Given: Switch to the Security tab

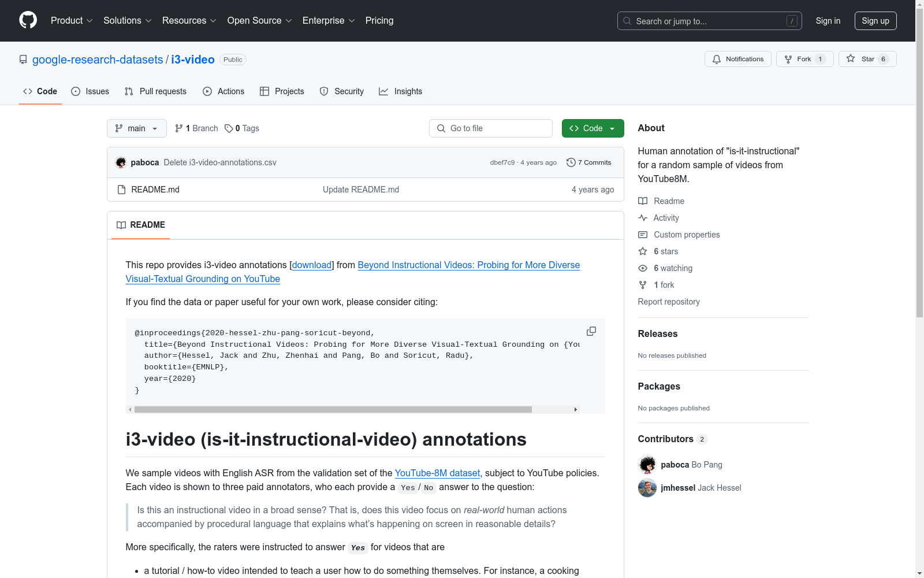Looking at the screenshot, I should [342, 91].
